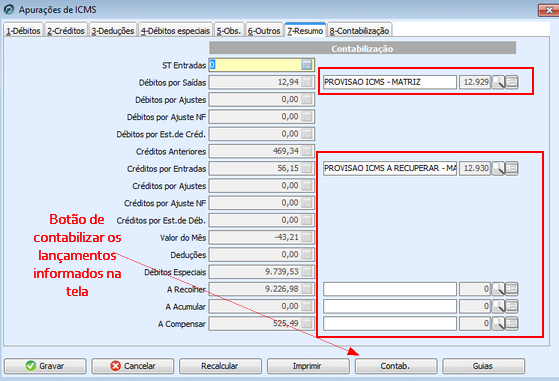
Task: Run Recalcular to recompute values
Action: (220, 366)
